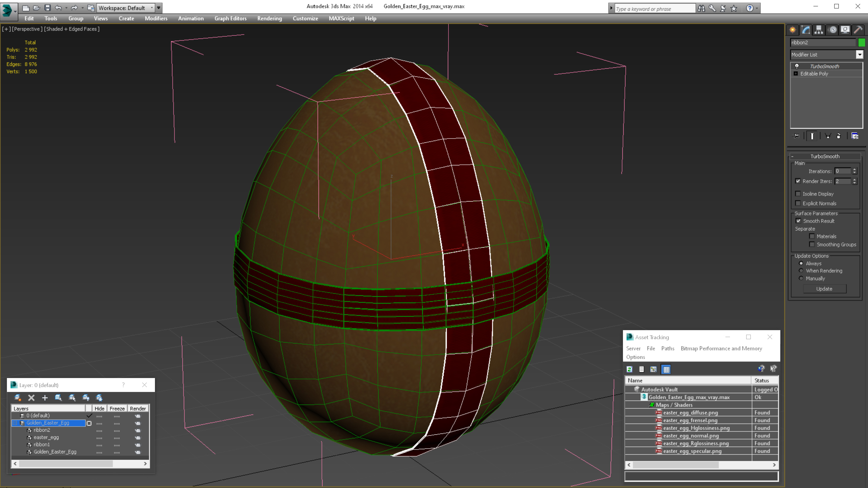This screenshot has width=868, height=488.
Task: Open the Modify command panel tab
Action: point(806,30)
